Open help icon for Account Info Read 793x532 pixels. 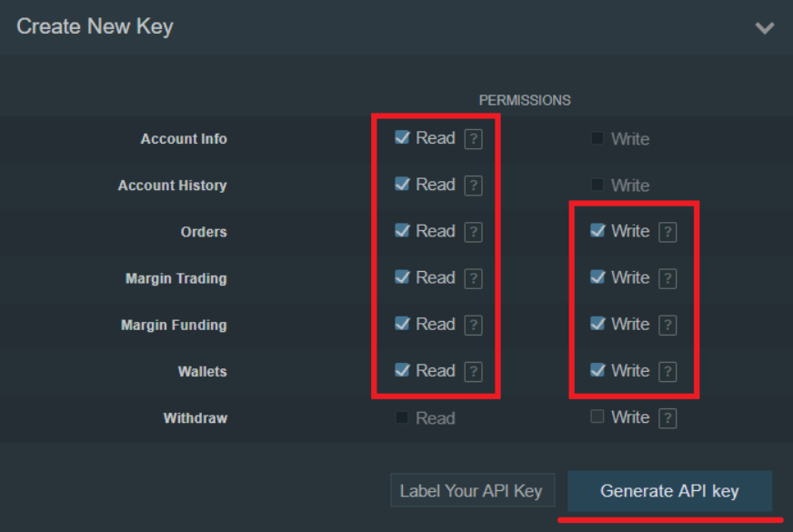[x=473, y=139]
